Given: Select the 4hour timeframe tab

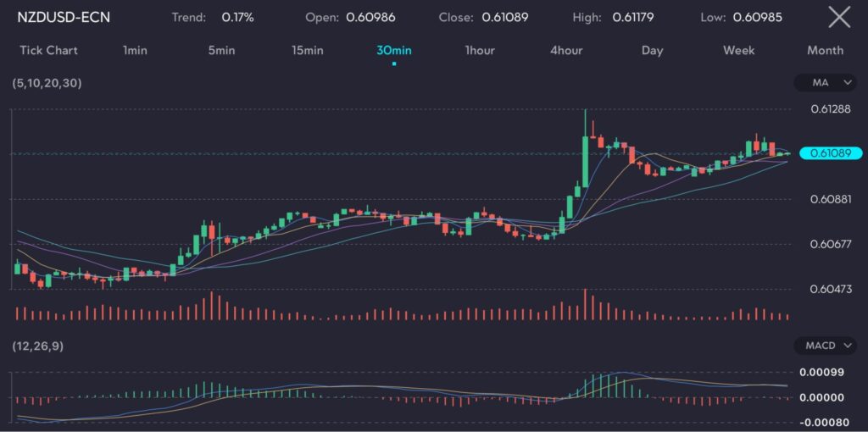Looking at the screenshot, I should coord(566,50).
